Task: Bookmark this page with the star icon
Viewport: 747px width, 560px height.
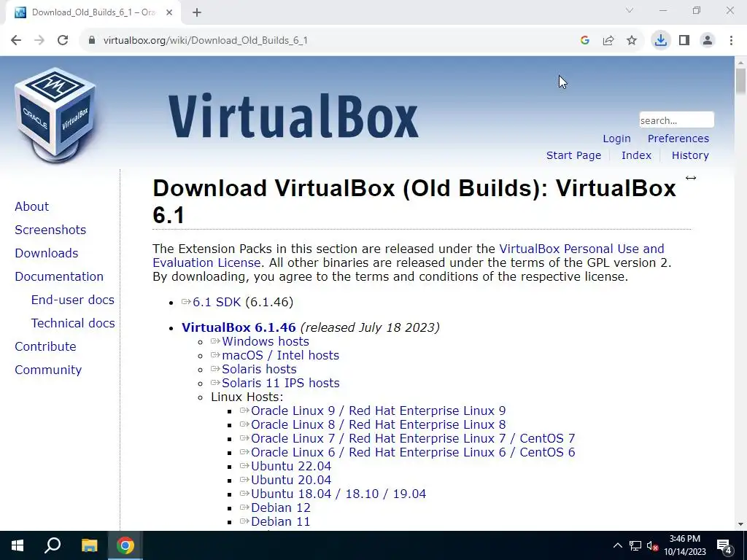Action: [632, 41]
